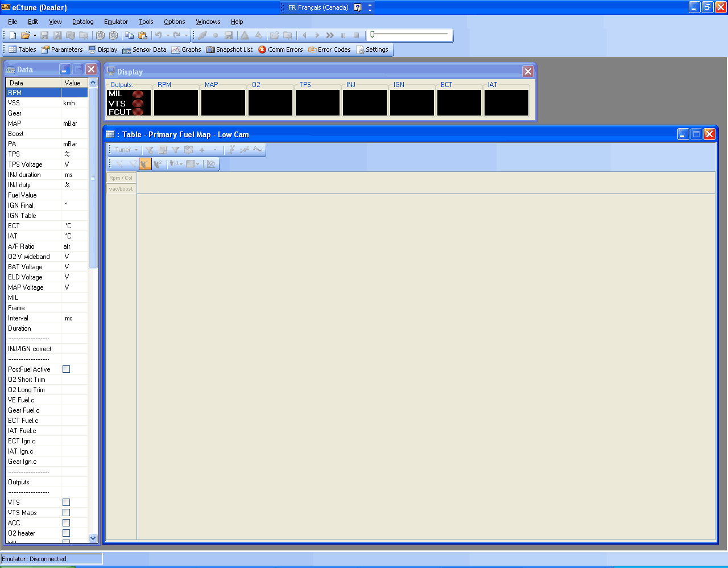Open the Datalog menu
Screen dimensions: 728x568
click(x=83, y=22)
